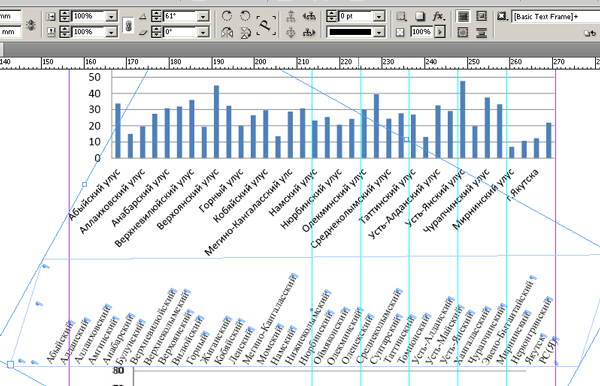Viewport: 600px width, 386px height.
Task: Click the opacity 100% slider arrow
Action: click(x=440, y=32)
